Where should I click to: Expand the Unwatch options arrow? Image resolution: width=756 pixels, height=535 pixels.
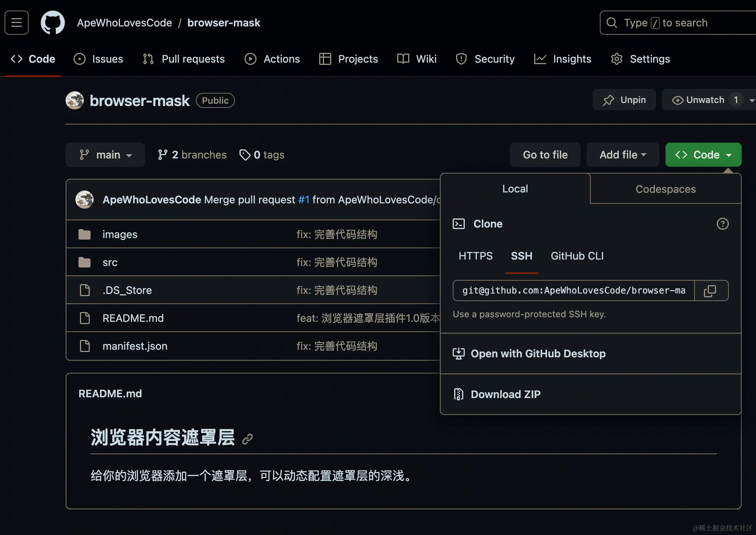click(x=751, y=100)
